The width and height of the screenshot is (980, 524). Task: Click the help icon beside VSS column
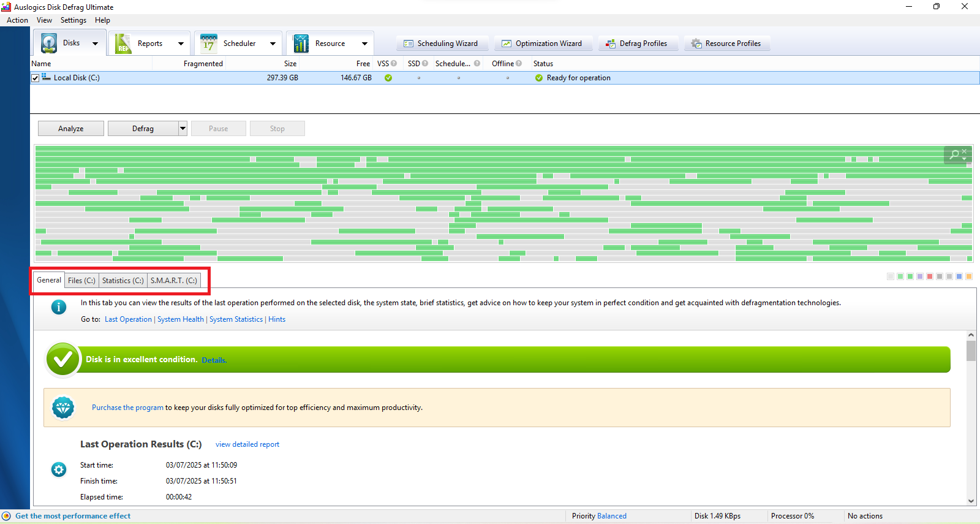click(394, 63)
